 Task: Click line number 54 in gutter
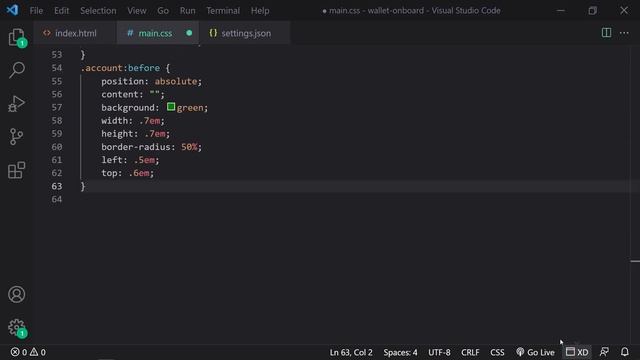click(57, 68)
